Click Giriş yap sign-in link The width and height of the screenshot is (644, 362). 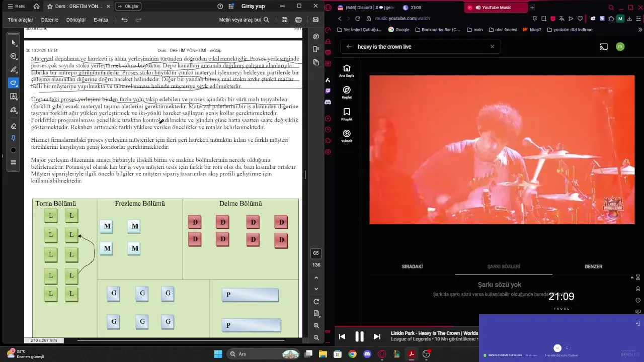(253, 6)
